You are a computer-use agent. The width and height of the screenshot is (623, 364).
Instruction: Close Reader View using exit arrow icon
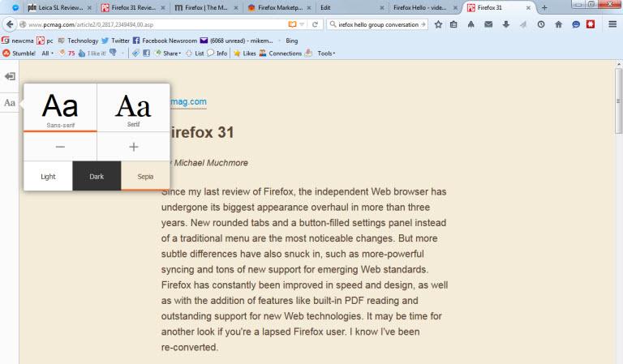coord(10,76)
